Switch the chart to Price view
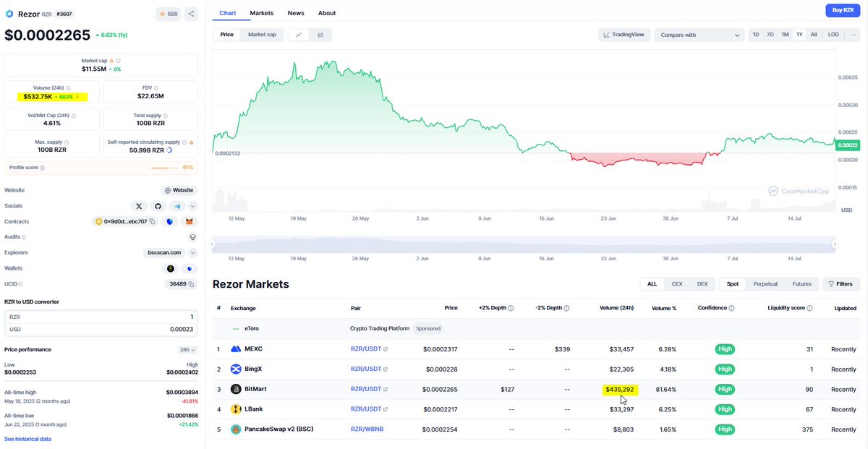 227,34
